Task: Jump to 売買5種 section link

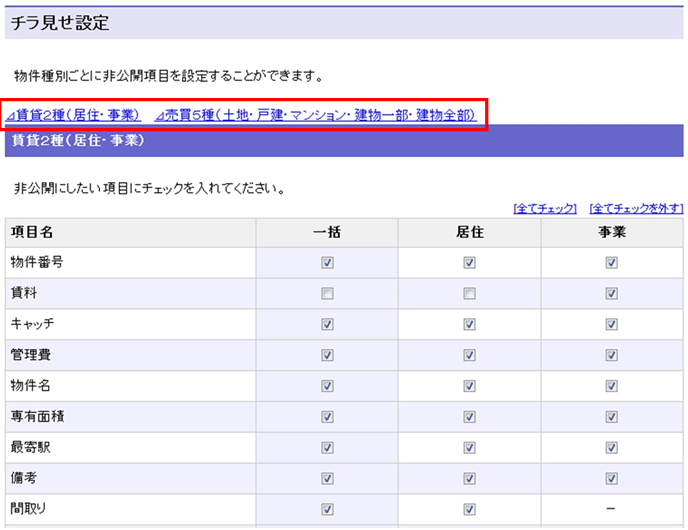Action: (316, 115)
